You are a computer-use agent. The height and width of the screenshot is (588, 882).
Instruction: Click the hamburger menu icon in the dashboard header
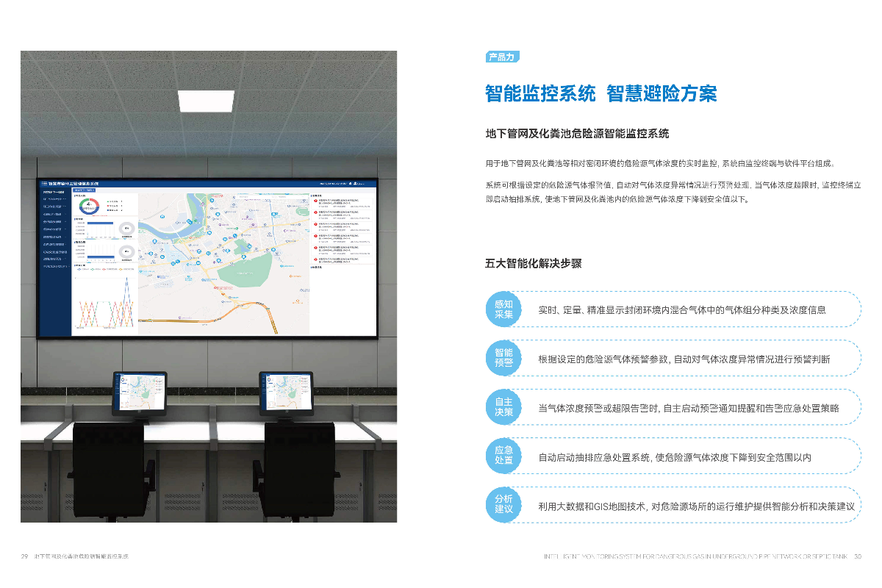coord(46,182)
